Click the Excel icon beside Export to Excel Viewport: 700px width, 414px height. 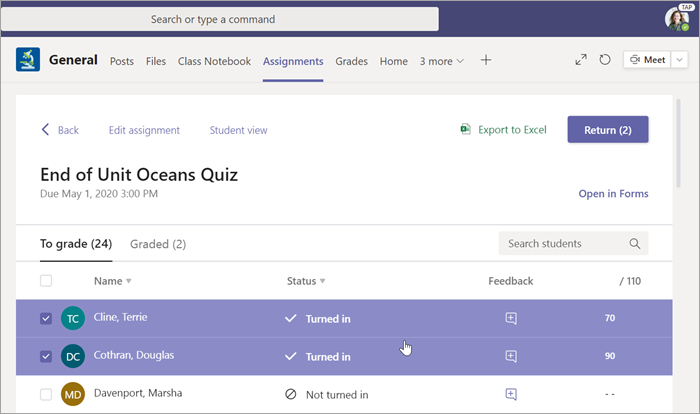coord(465,130)
